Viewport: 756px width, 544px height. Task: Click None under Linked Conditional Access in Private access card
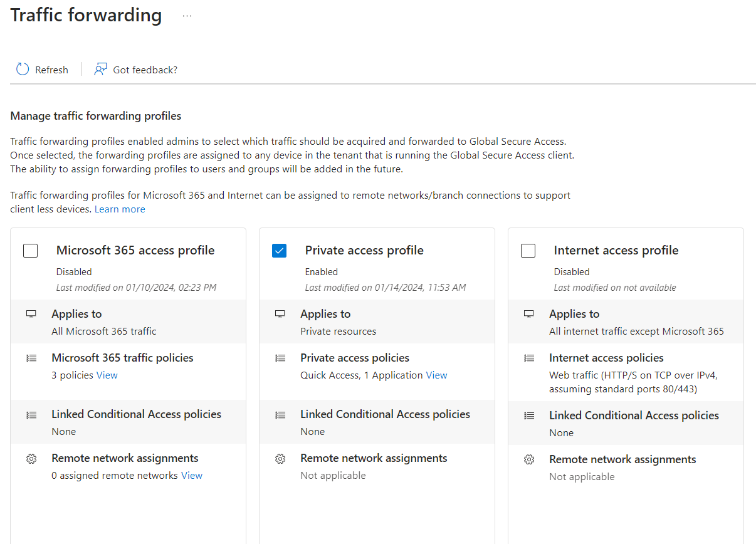point(312,432)
